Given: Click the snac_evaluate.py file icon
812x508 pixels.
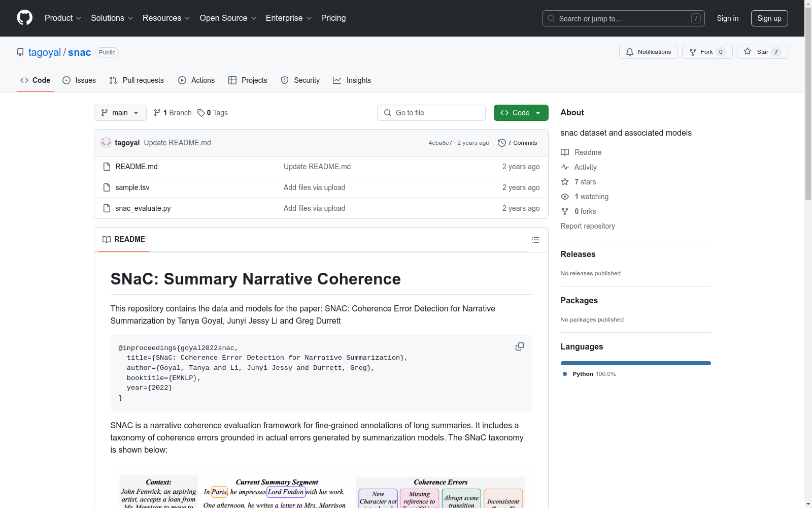Looking at the screenshot, I should (x=107, y=208).
